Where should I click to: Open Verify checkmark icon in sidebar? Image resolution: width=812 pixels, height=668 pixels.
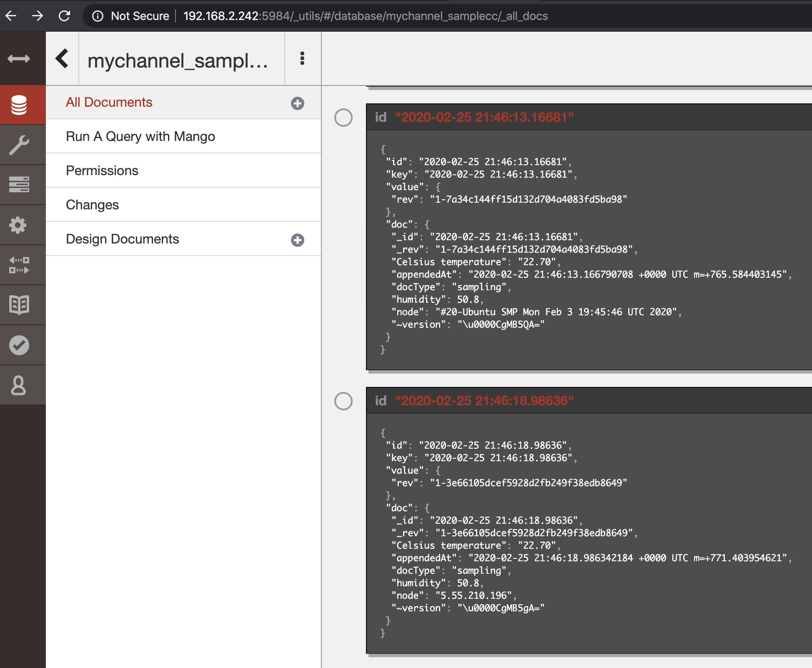point(19,345)
